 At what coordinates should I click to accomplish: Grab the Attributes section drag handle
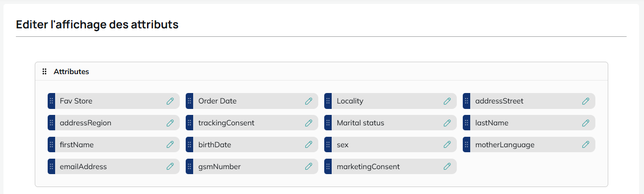pos(44,72)
